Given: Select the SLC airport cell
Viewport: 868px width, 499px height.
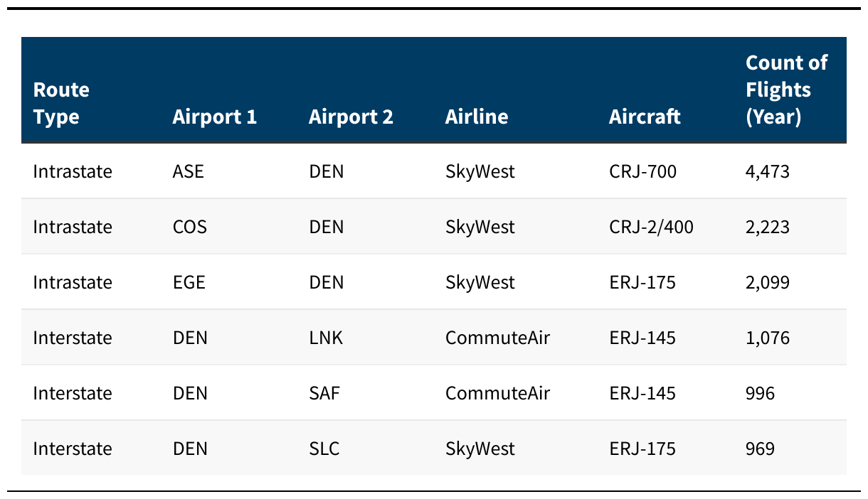Looking at the screenshot, I should 324,449.
